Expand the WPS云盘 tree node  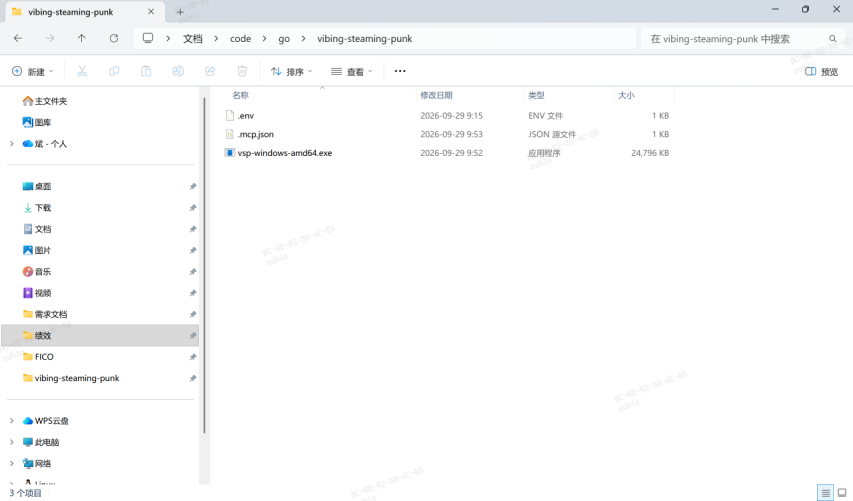click(x=12, y=420)
